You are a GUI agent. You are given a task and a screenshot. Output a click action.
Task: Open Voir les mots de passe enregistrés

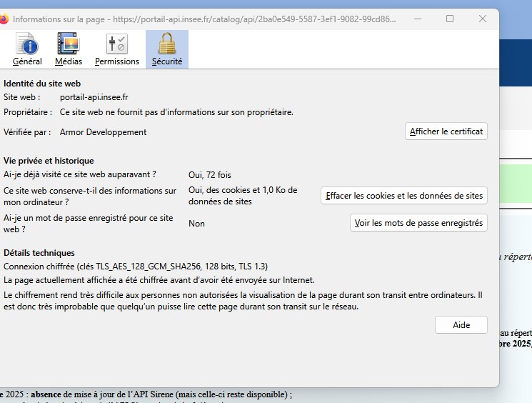click(x=418, y=223)
